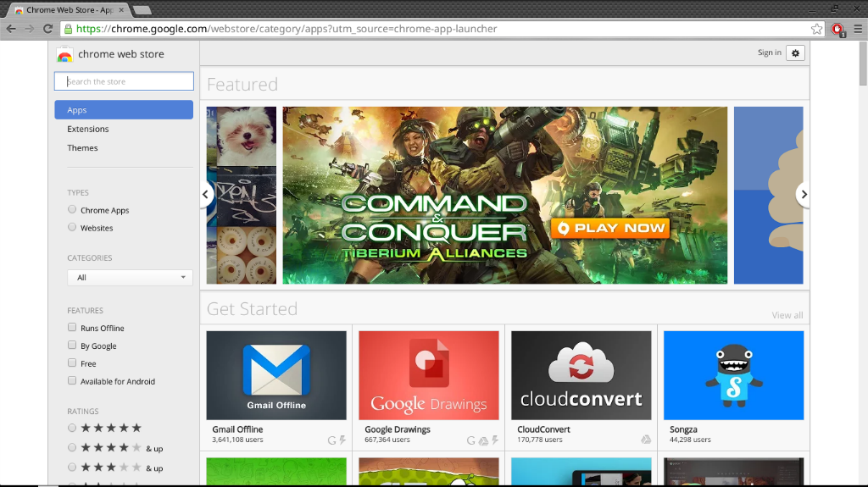Open the Chrome hamburger menu
Viewport: 868px width, 487px height.
pos(857,29)
